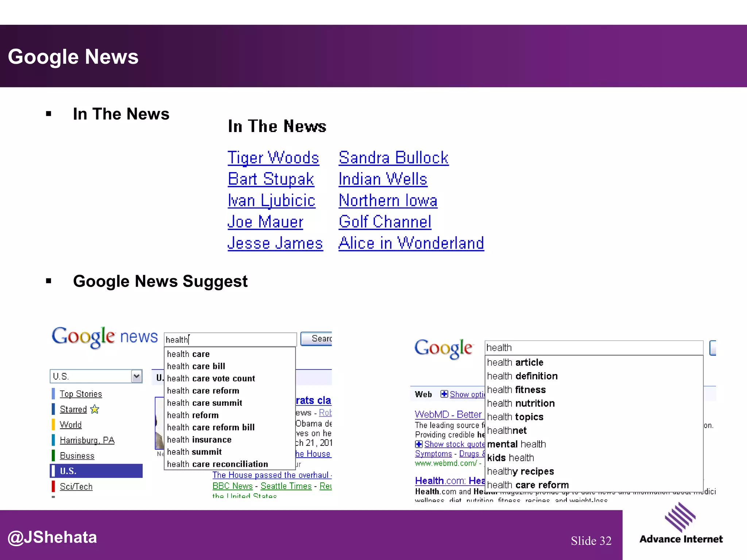Image resolution: width=747 pixels, height=560 pixels.
Task: Click the news story photo thumbnail
Action: click(x=159, y=423)
